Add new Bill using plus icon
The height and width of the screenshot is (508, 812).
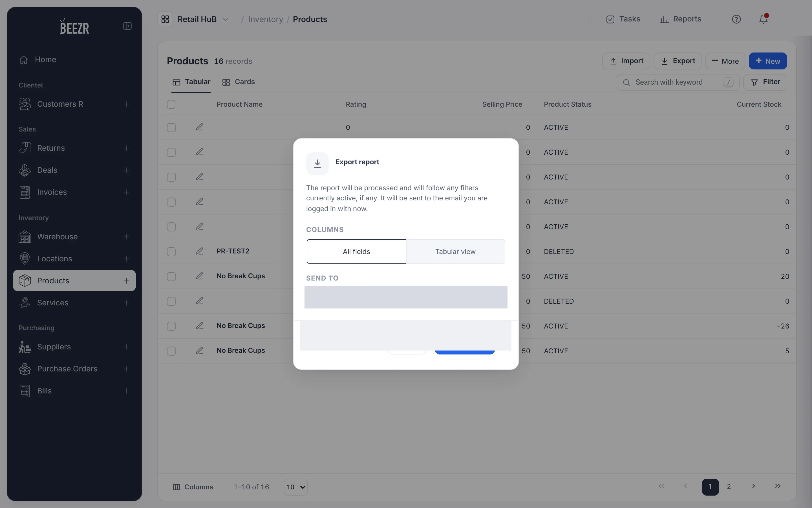pyautogui.click(x=127, y=391)
